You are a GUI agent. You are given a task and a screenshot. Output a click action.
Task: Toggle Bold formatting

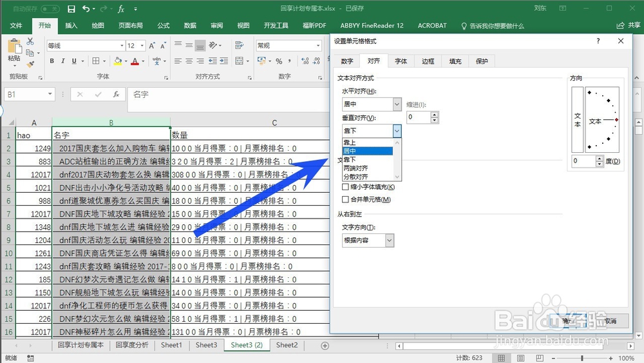(x=52, y=61)
